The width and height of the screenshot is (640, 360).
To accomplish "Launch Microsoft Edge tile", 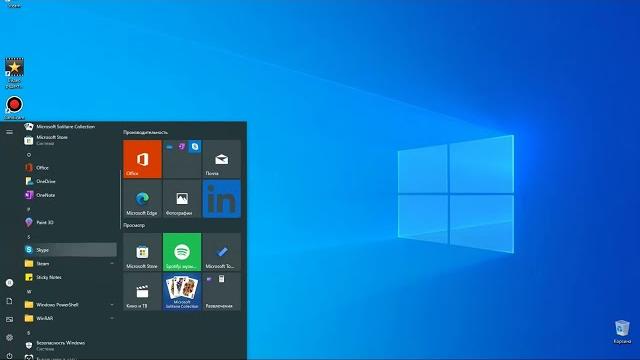I will coord(142,199).
